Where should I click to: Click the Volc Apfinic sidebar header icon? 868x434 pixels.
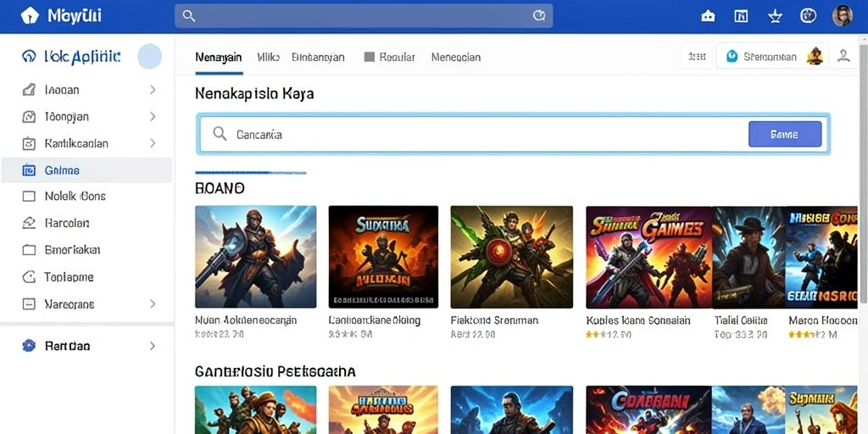[x=29, y=57]
